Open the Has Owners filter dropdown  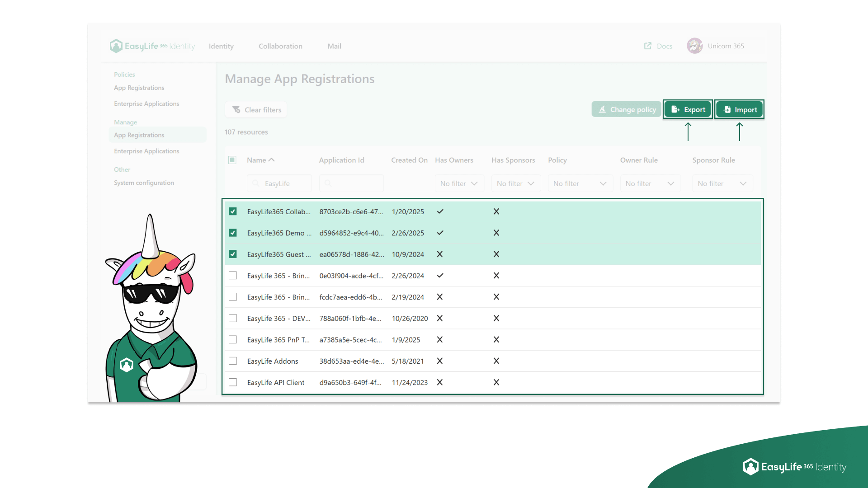(459, 183)
